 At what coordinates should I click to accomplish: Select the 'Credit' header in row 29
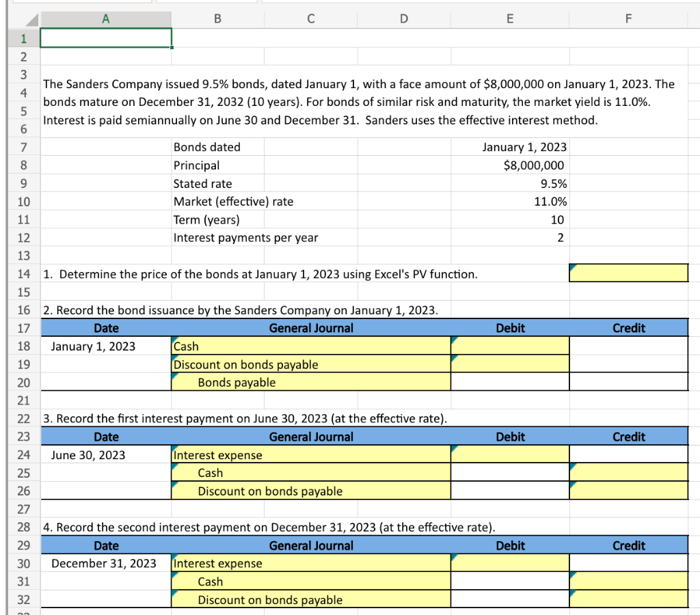point(629,545)
